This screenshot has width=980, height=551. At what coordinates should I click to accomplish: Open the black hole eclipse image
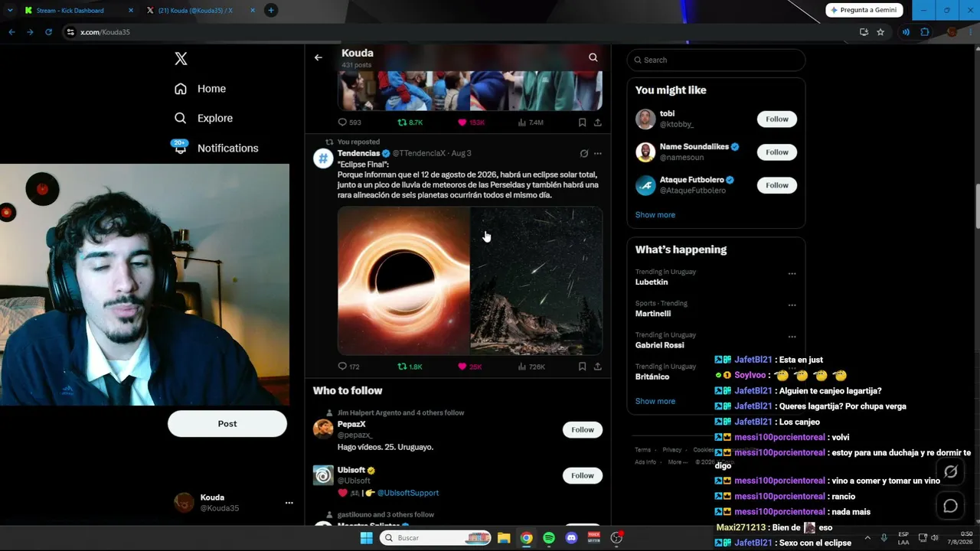tap(403, 281)
